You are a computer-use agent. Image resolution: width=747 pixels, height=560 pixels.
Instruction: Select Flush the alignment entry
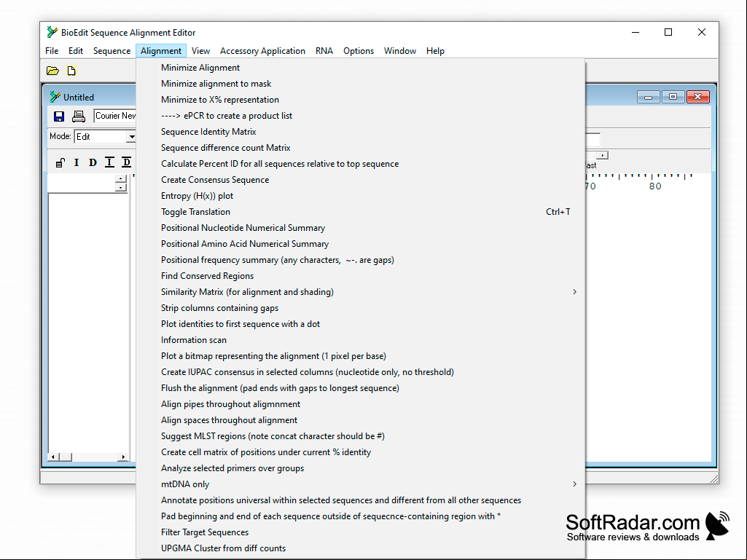(361, 388)
